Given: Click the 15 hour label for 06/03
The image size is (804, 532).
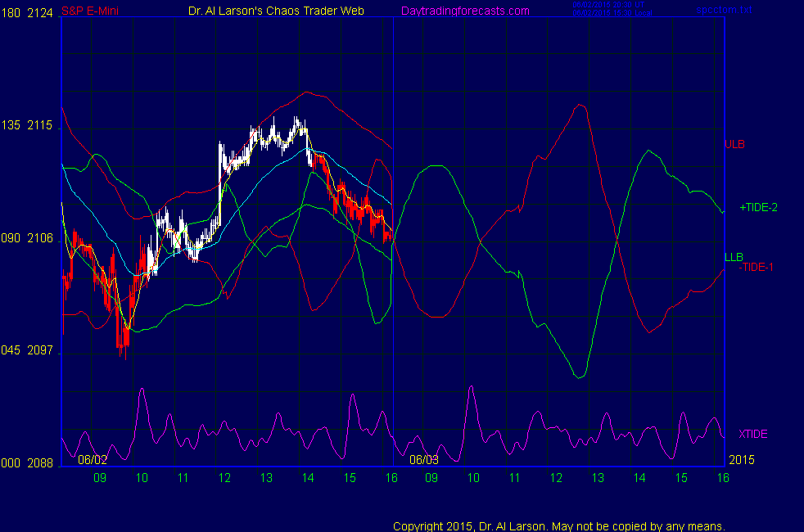Looking at the screenshot, I should [x=681, y=478].
